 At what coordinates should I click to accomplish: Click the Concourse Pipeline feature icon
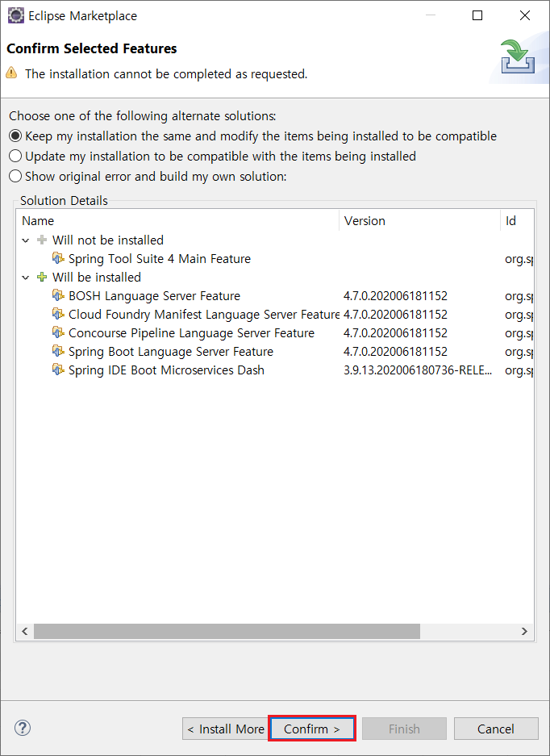(58, 332)
